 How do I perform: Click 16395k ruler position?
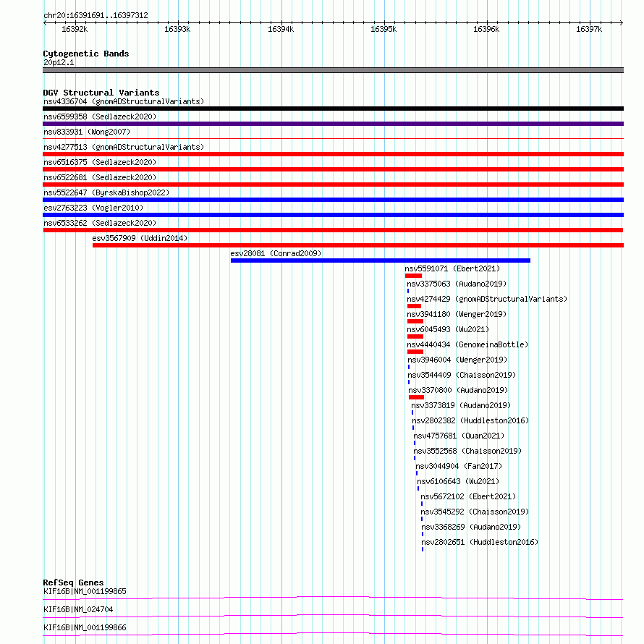coord(384,29)
